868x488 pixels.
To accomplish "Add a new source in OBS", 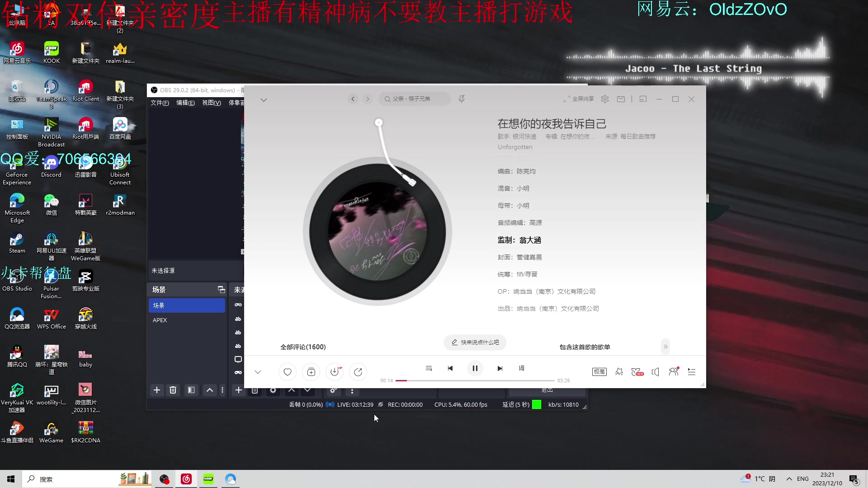I will (238, 390).
